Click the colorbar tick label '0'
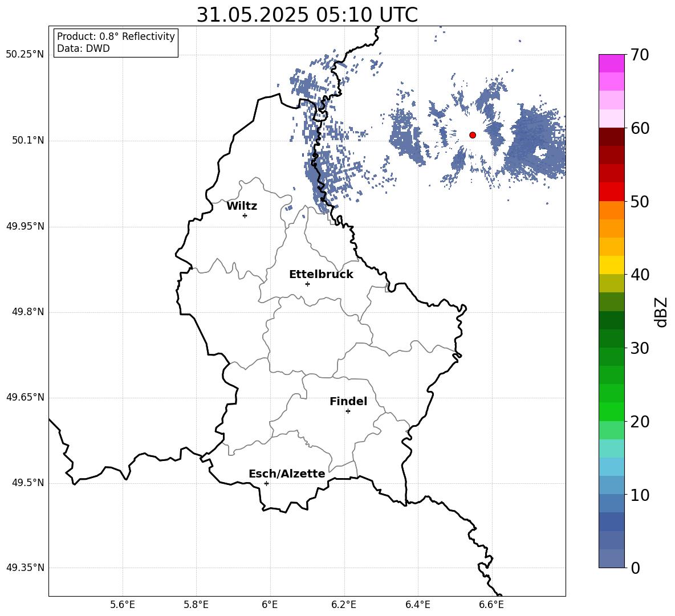This screenshot has width=675, height=616. [x=636, y=568]
